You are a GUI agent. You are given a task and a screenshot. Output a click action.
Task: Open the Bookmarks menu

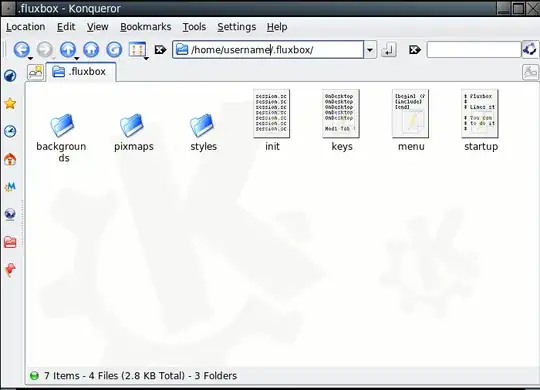(146, 27)
